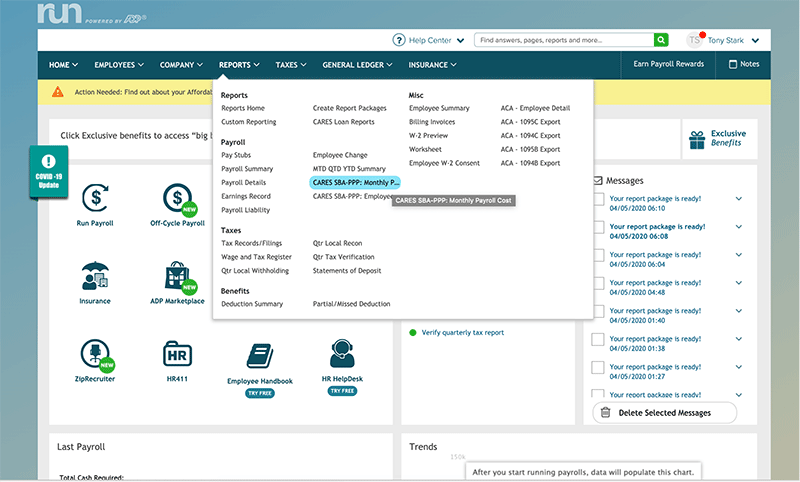Open the HOME menu
800x482 pixels.
[x=63, y=65]
